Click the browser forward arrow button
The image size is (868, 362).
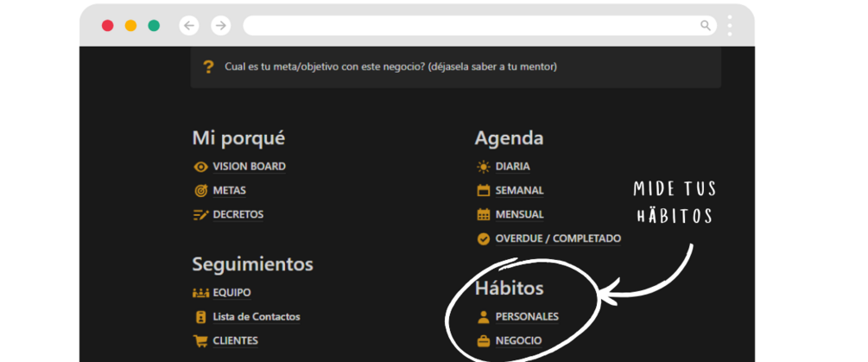point(221,25)
